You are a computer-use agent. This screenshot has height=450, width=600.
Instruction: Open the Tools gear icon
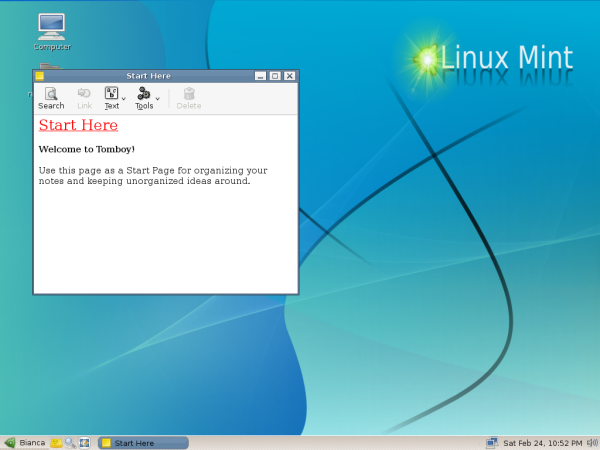[x=144, y=94]
